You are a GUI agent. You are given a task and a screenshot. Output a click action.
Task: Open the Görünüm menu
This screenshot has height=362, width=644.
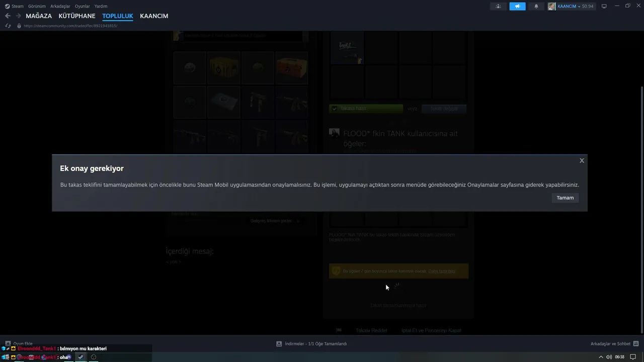[x=37, y=6]
